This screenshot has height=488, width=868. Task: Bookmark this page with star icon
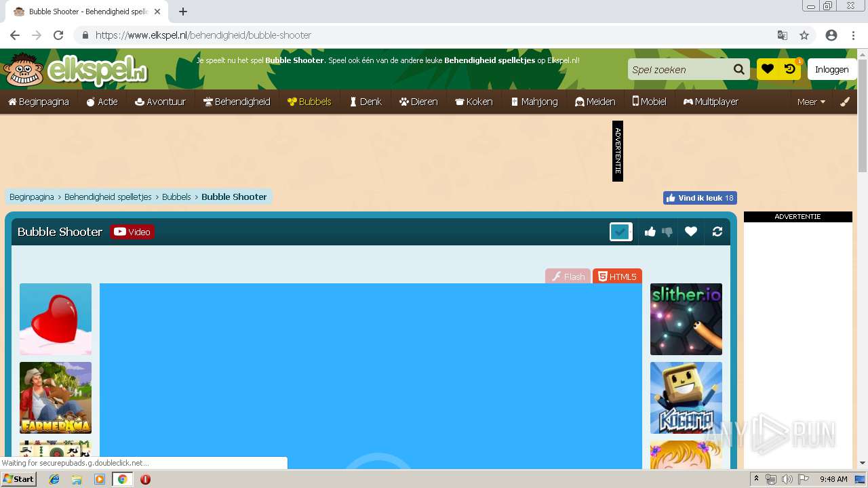(x=804, y=35)
